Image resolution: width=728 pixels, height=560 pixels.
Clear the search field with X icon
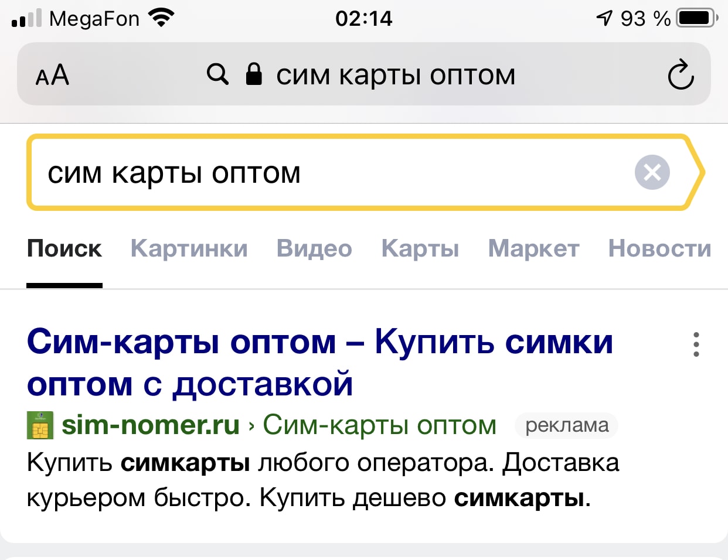click(x=652, y=172)
